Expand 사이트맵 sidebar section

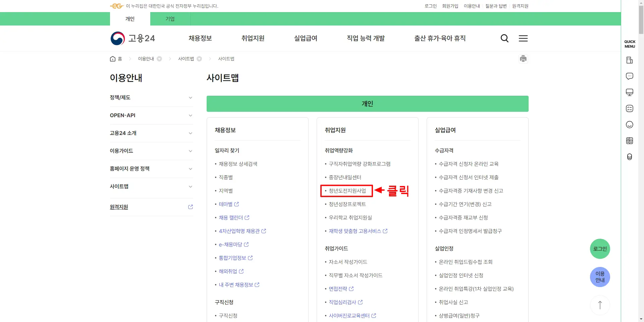click(x=152, y=187)
